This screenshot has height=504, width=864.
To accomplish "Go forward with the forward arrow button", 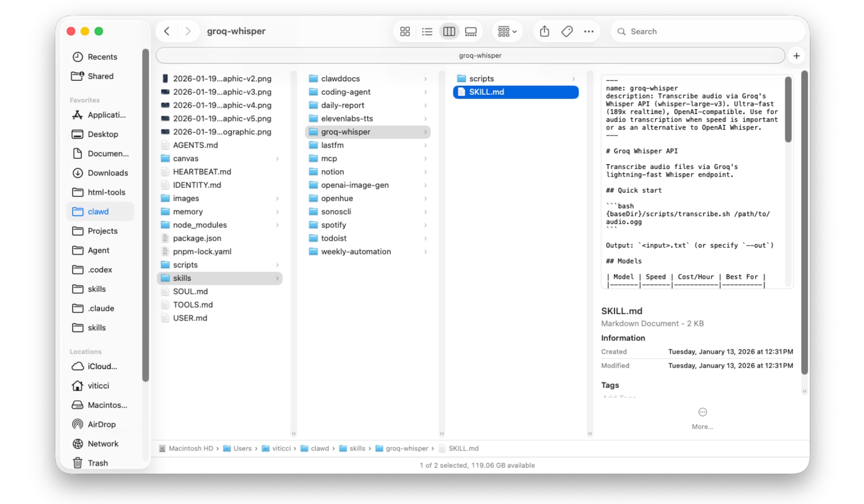I will pos(188,31).
